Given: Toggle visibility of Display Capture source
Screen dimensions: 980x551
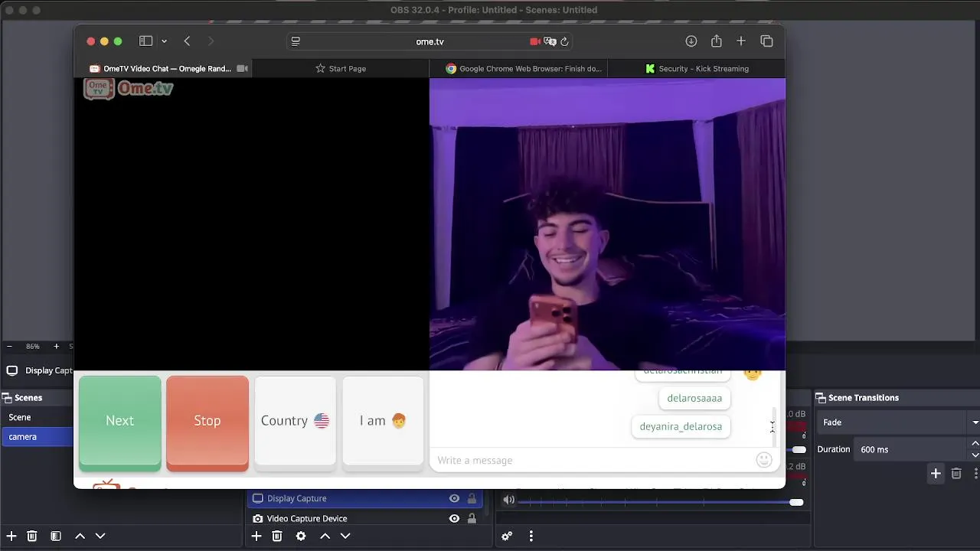Looking at the screenshot, I should coord(454,498).
